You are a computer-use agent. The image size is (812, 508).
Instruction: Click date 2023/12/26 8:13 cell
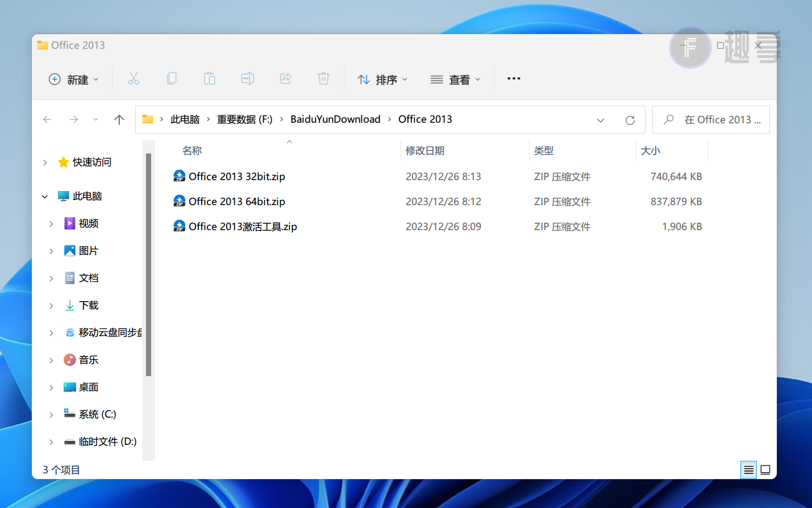point(443,177)
